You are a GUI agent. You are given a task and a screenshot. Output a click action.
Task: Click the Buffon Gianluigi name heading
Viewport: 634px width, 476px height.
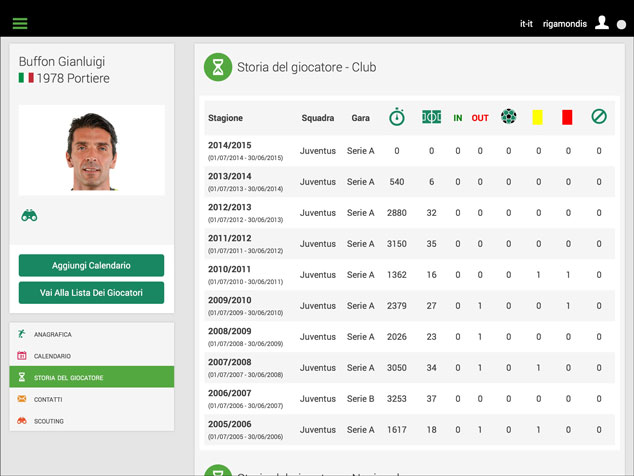pyautogui.click(x=62, y=61)
